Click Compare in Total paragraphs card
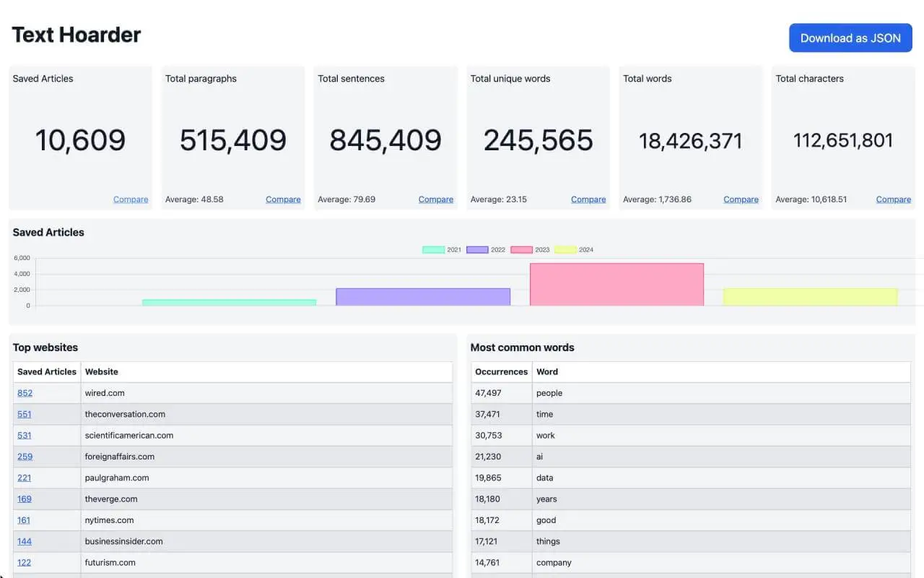Screen dimensions: 924x578 click(283, 199)
